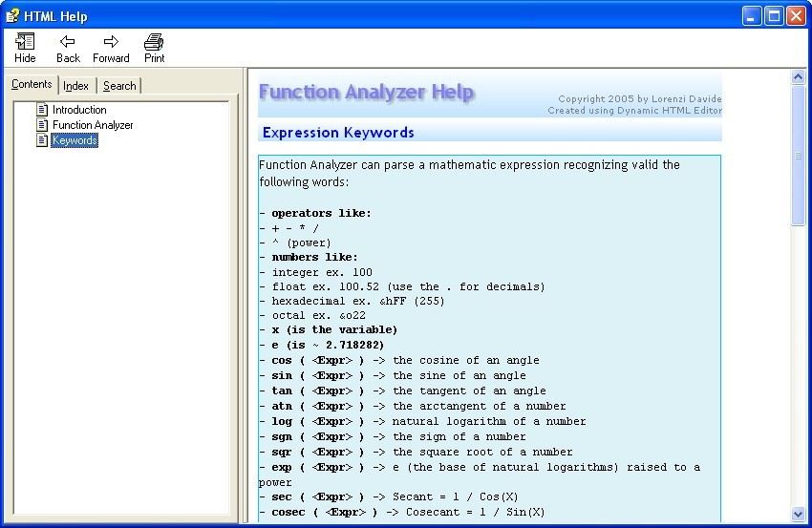Image resolution: width=812 pixels, height=528 pixels.
Task: Click the Function Analyzer page icon
Action: [x=42, y=125]
